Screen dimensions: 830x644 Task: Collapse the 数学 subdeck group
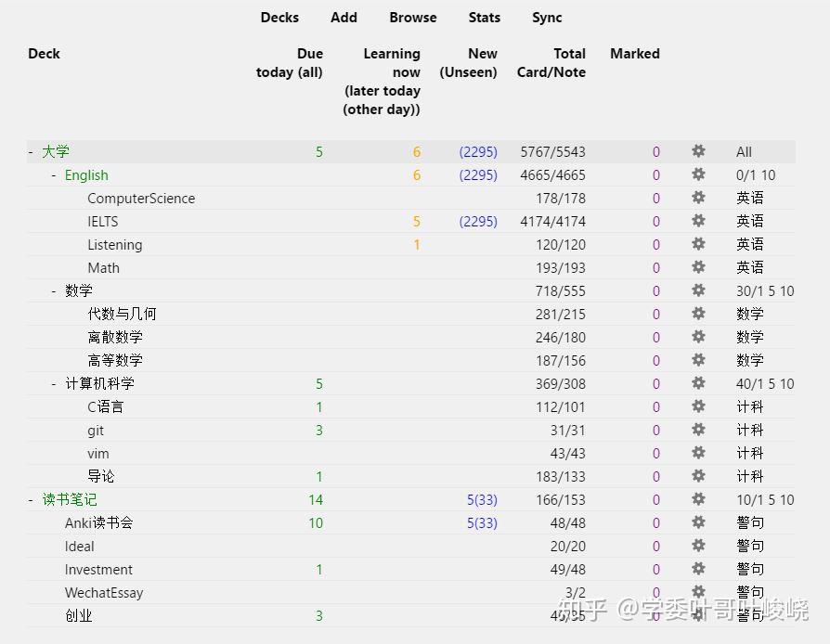(x=54, y=290)
